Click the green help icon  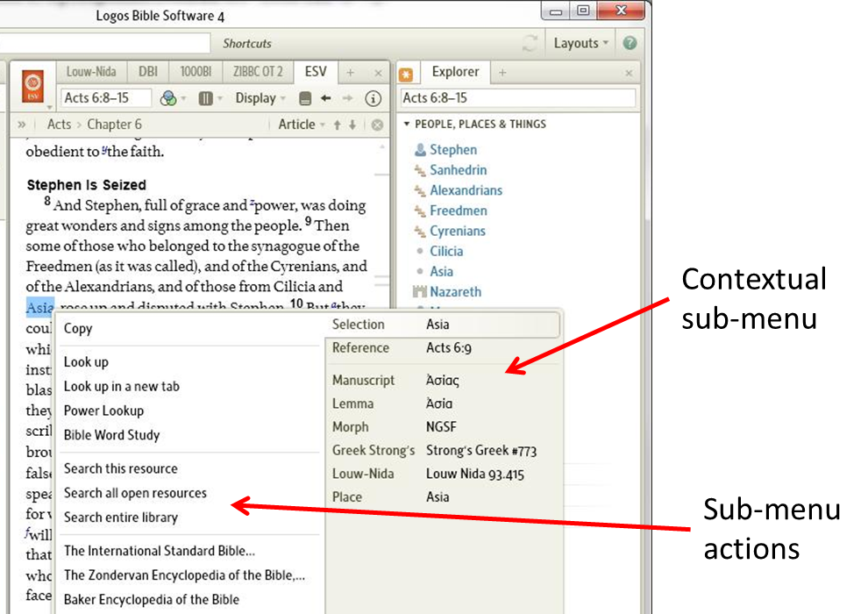(630, 43)
